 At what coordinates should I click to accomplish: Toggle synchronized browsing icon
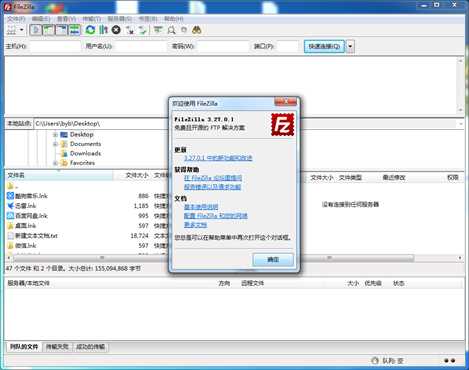184,30
